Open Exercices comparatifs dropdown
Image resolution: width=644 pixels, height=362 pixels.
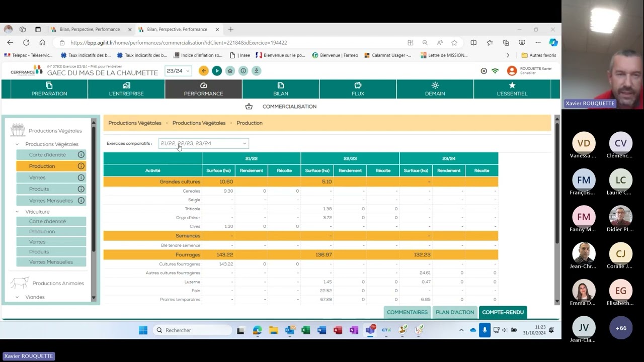(203, 143)
